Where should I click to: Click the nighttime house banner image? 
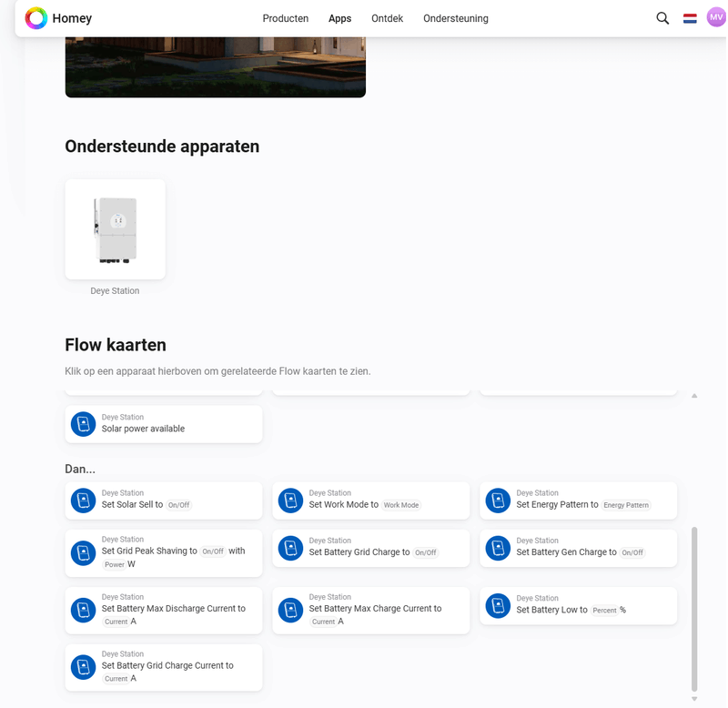point(216,67)
